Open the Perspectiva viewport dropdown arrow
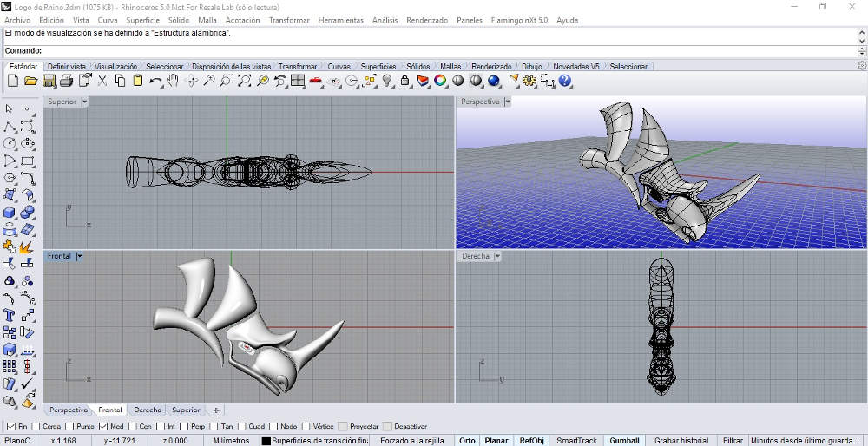Viewport: 868px width, 446px height. click(x=508, y=102)
